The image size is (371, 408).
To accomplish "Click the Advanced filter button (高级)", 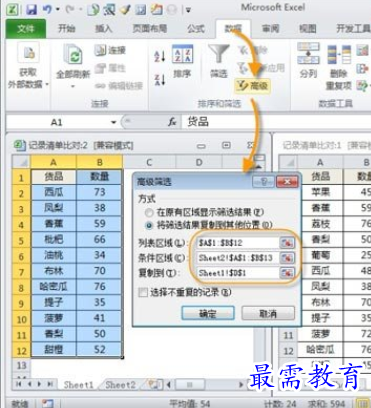I will (252, 86).
